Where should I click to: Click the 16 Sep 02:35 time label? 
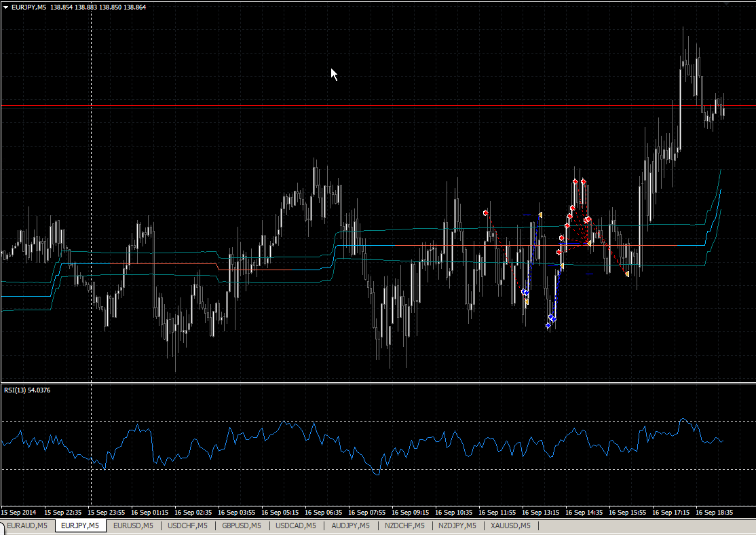193,513
